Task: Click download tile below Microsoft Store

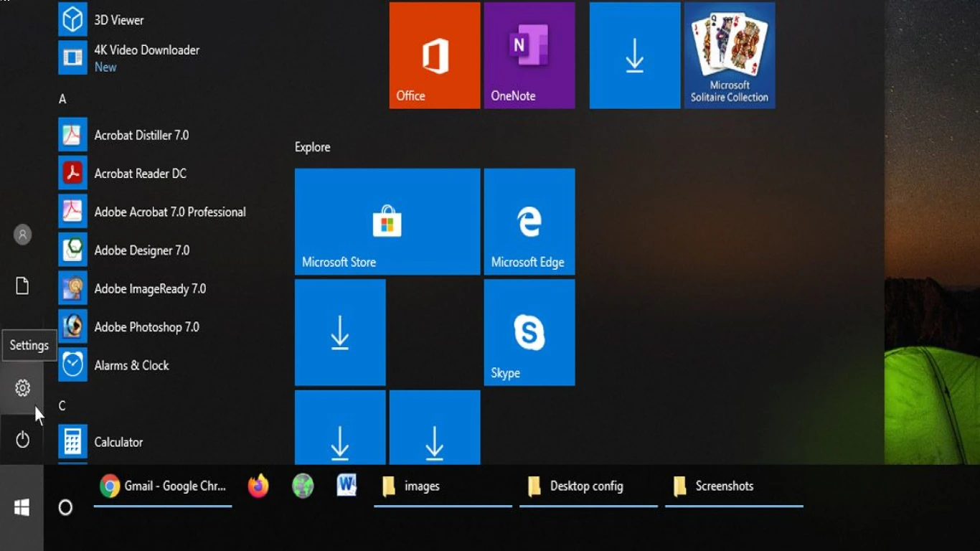Action: click(x=340, y=332)
